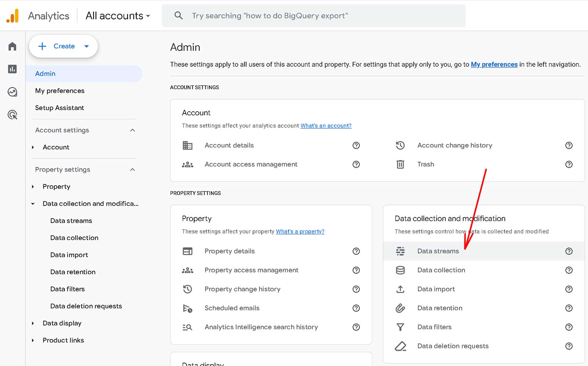This screenshot has height=366, width=588.
Task: Expand the Data display tree item
Action: [33, 323]
